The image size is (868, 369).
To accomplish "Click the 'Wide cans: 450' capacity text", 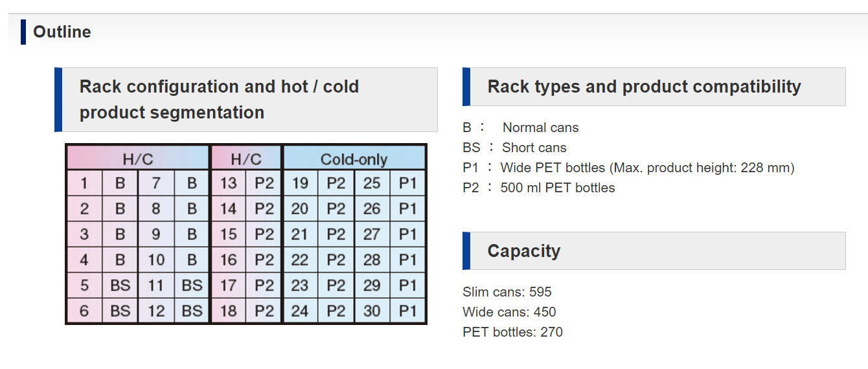I will (x=509, y=312).
